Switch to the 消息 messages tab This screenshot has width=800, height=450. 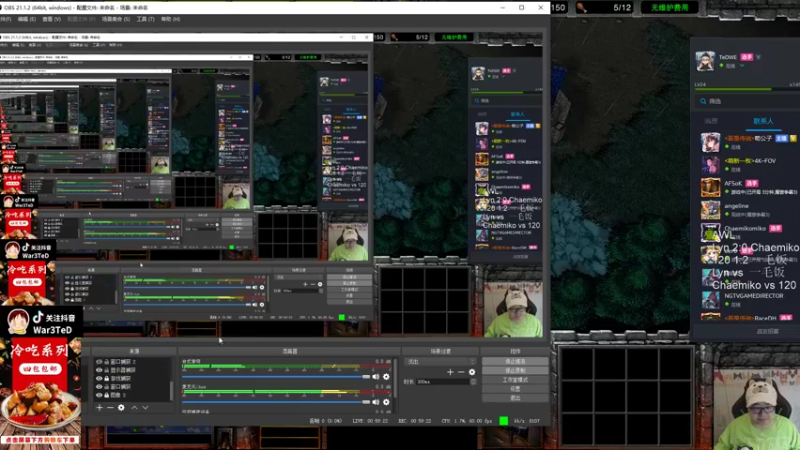[711, 121]
